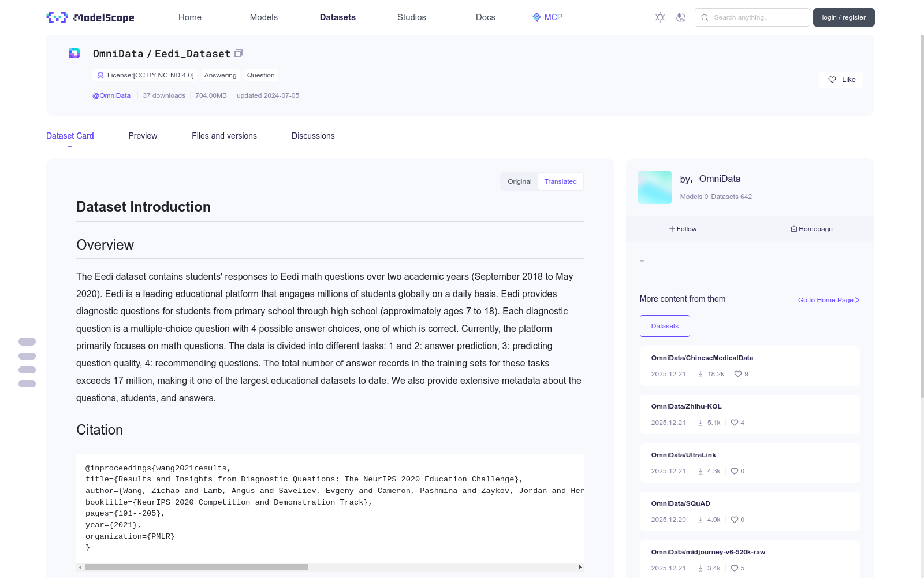Click the OmniData author avatar thumbnail
Viewport: 924px width, 578px height.
(x=655, y=187)
